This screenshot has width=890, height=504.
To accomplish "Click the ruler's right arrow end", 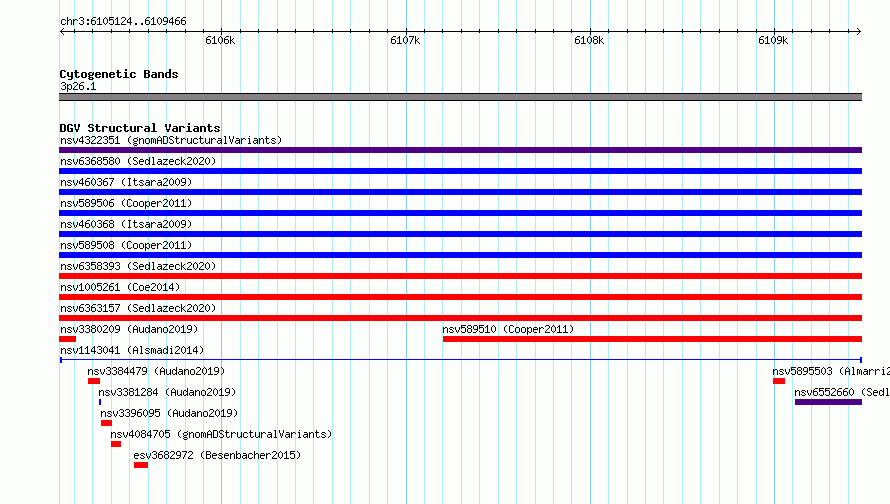I will 859,31.
